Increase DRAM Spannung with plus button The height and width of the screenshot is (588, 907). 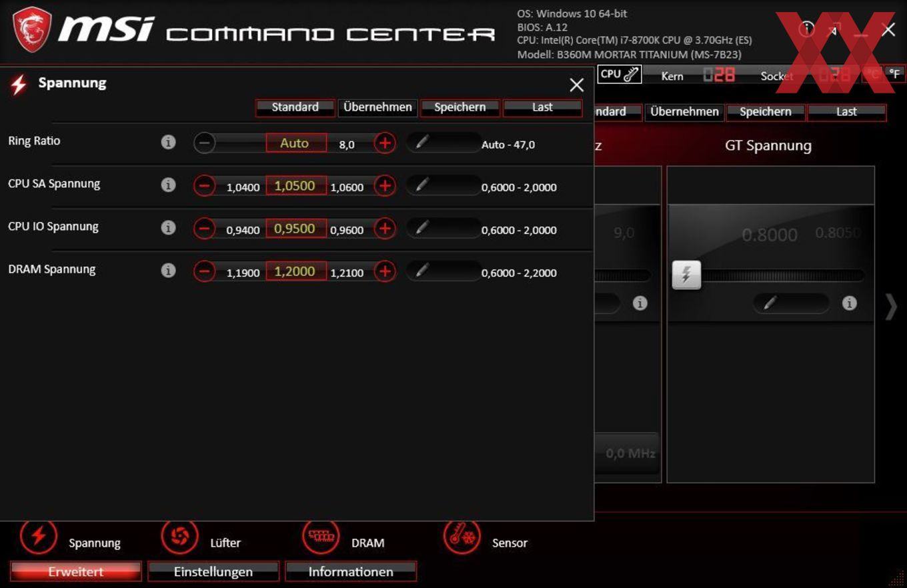[385, 271]
